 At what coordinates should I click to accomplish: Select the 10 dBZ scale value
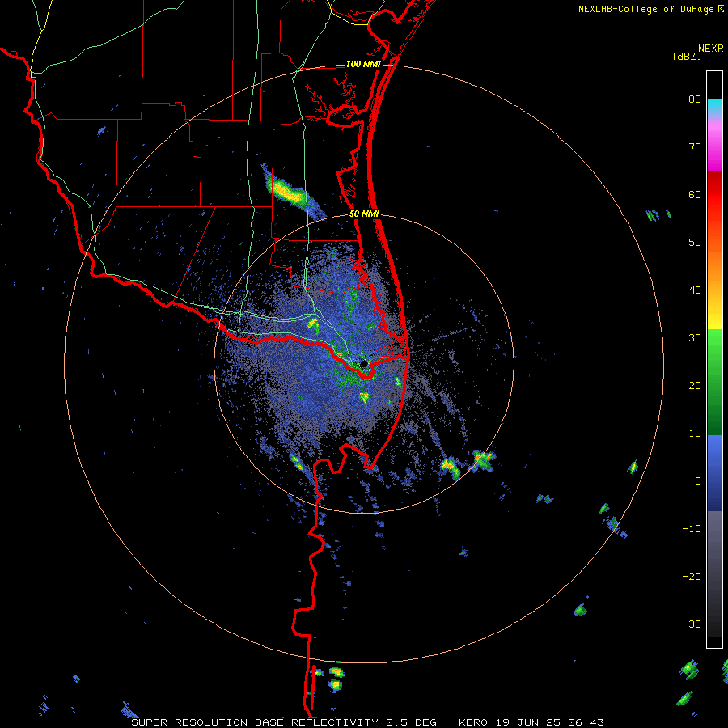click(x=695, y=434)
